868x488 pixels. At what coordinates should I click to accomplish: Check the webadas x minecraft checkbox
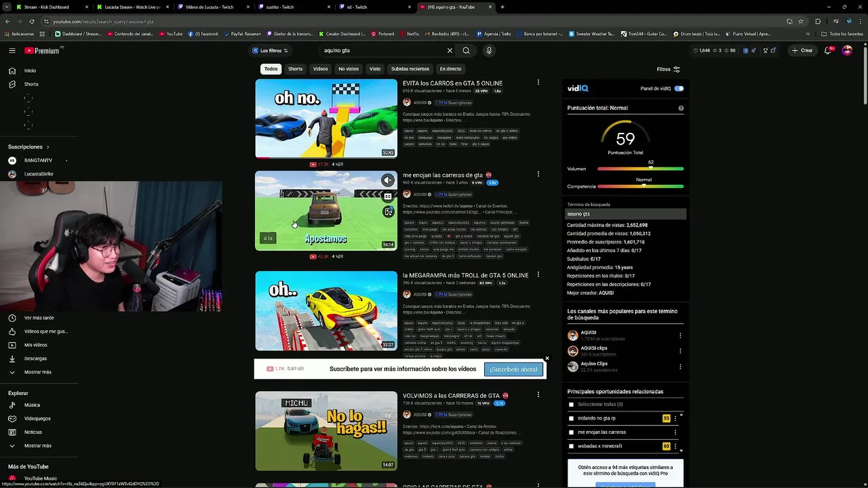point(571,446)
